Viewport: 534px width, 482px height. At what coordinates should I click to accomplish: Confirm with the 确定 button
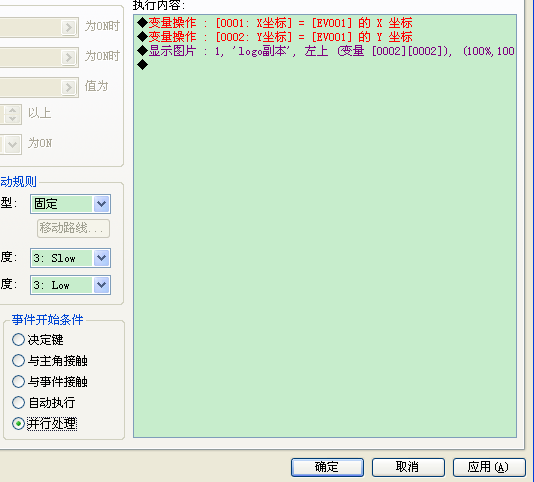327,467
